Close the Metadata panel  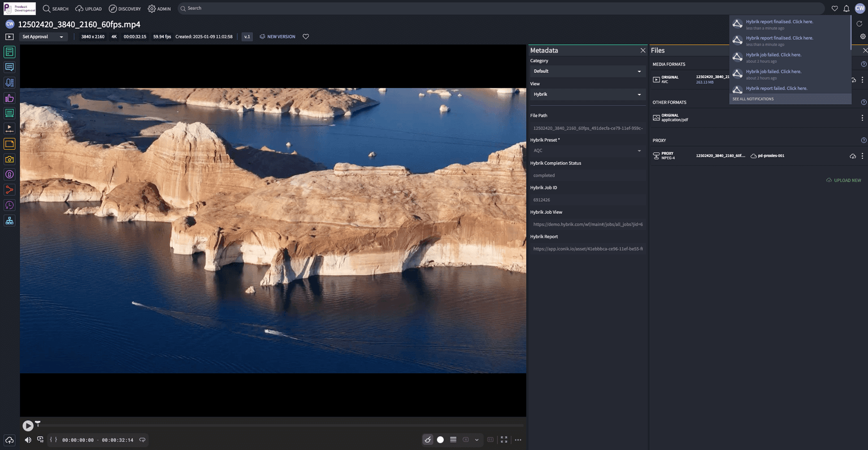click(643, 50)
